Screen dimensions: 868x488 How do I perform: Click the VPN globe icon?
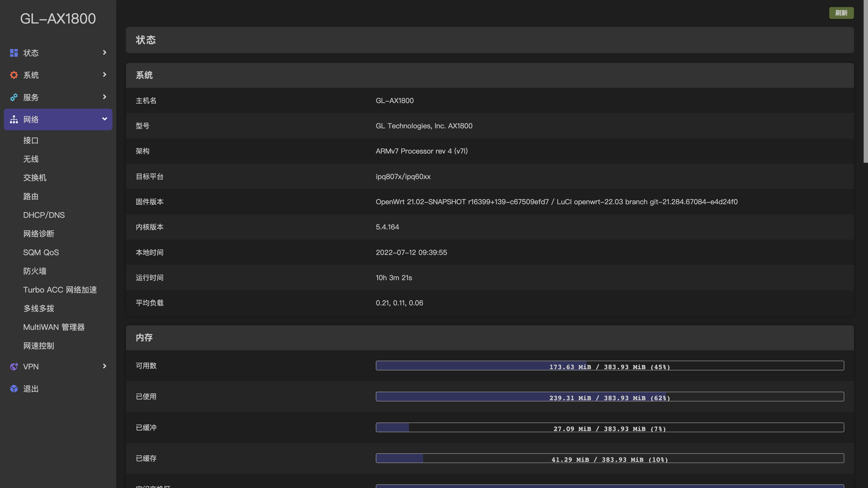(x=14, y=366)
